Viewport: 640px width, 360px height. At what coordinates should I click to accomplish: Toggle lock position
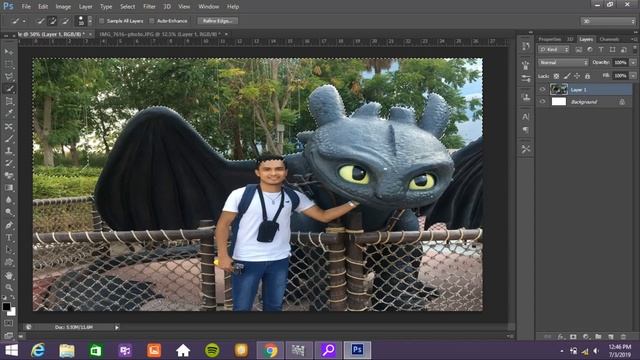(x=577, y=76)
